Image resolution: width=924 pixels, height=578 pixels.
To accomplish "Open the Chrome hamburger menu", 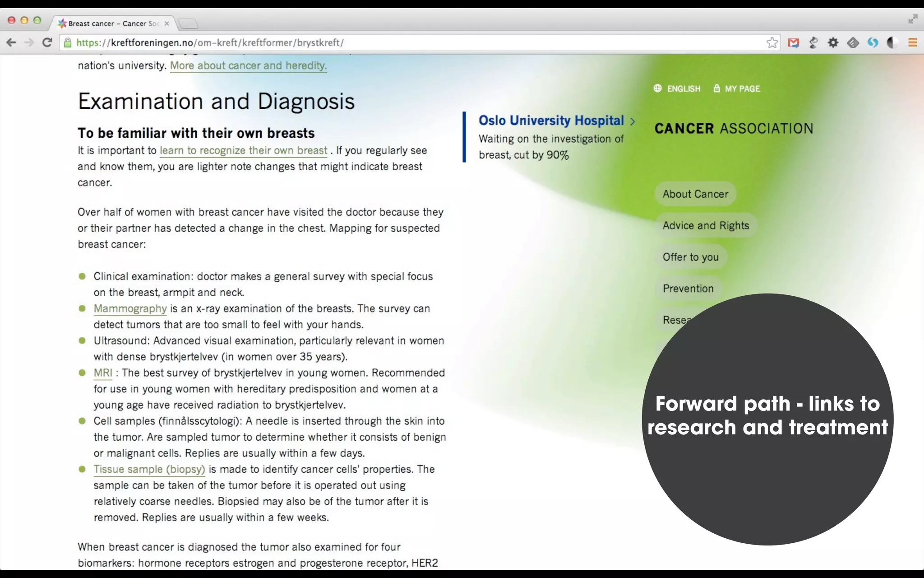I will (x=912, y=43).
